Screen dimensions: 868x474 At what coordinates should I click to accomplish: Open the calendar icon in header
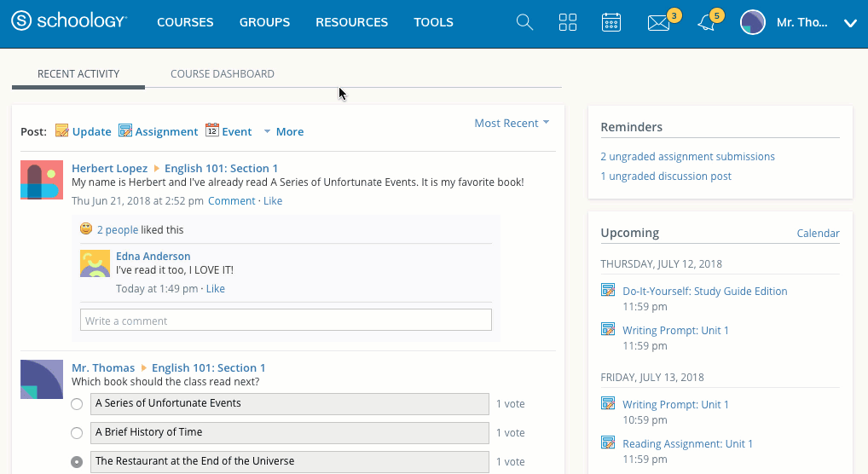click(x=610, y=23)
